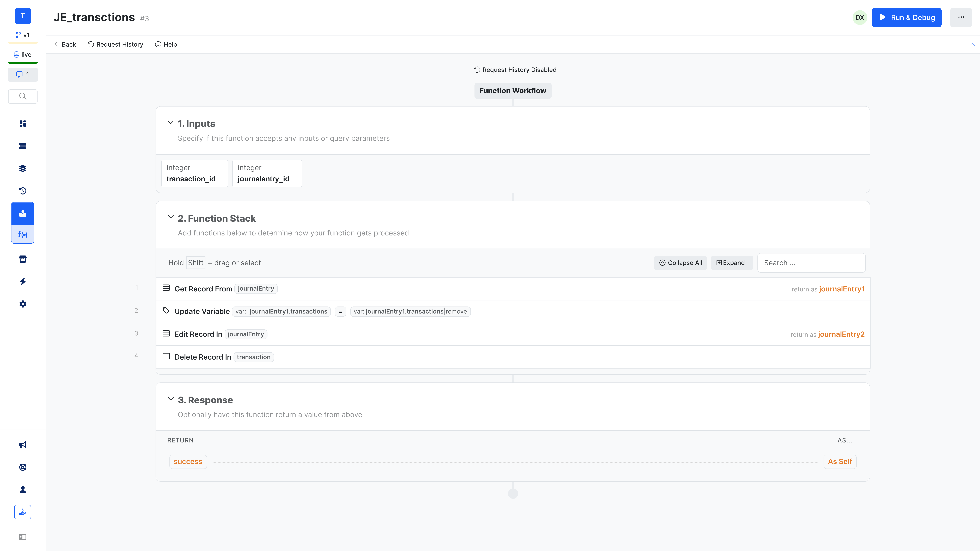Open the megaphone announcements icon

point(23,445)
